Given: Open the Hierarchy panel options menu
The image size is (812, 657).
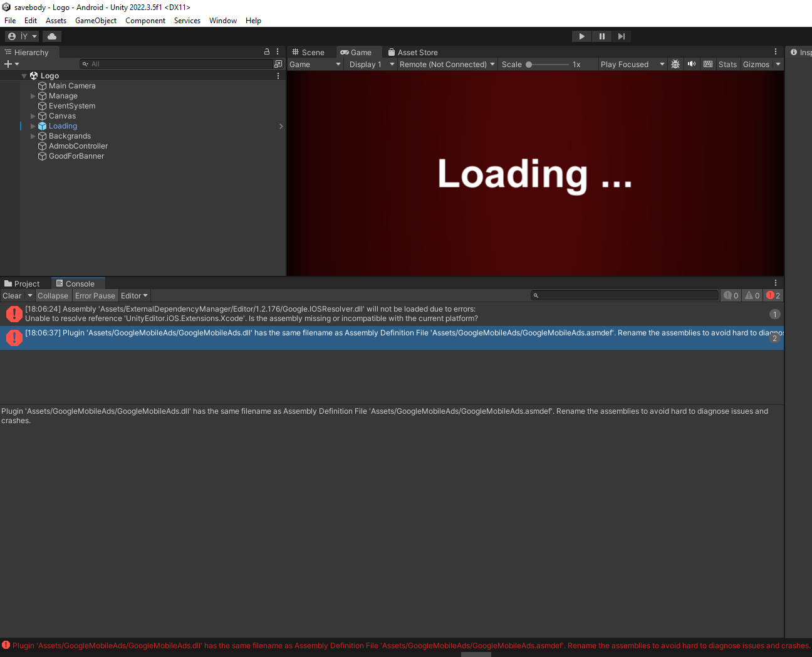Looking at the screenshot, I should tap(278, 52).
